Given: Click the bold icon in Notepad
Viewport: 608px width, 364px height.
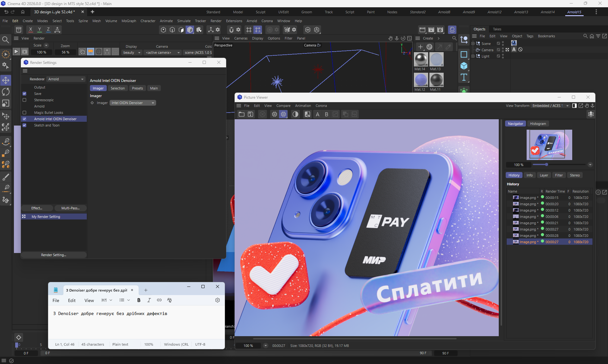Looking at the screenshot, I should point(139,300).
